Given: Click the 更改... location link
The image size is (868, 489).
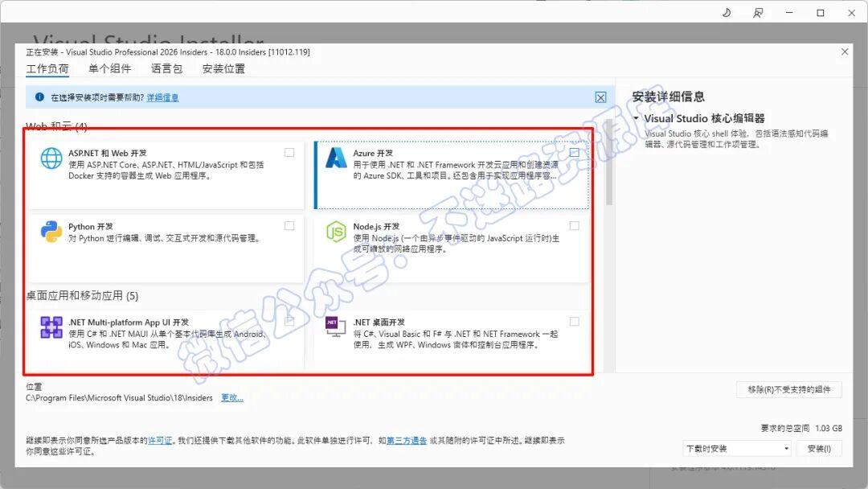Looking at the screenshot, I should pos(232,397).
